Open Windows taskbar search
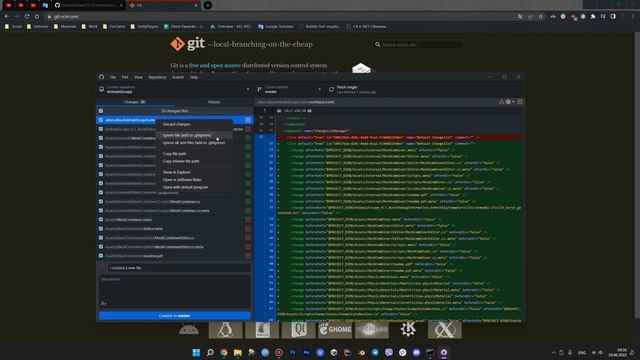The height and width of the screenshot is (360, 640). pos(210,352)
